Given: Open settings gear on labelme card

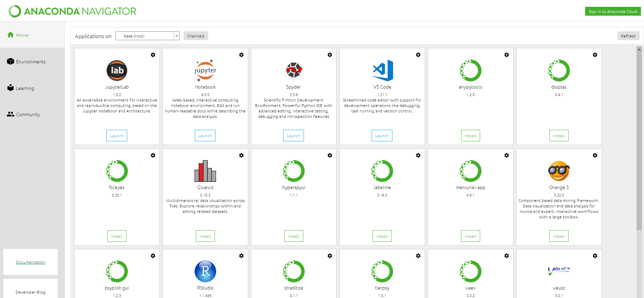Looking at the screenshot, I should (418, 155).
